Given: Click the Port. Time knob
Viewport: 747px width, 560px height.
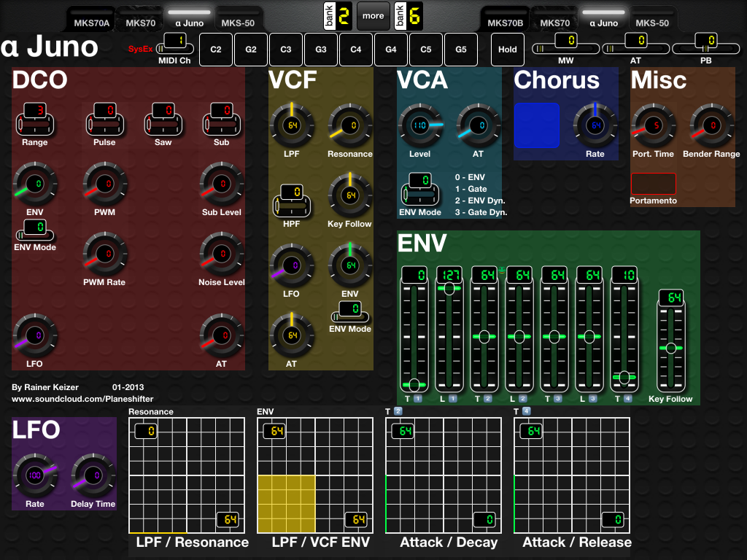Looking at the screenshot, I should coord(653,125).
